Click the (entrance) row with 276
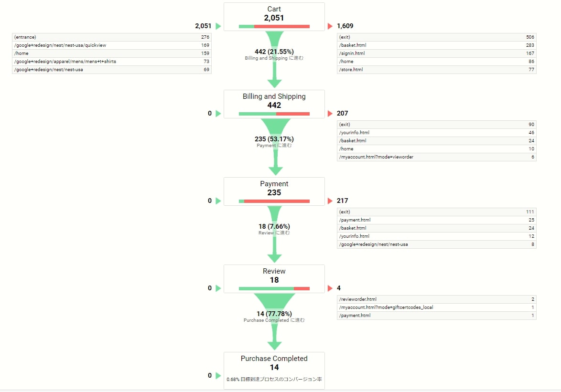The width and height of the screenshot is (561, 392). [112, 37]
